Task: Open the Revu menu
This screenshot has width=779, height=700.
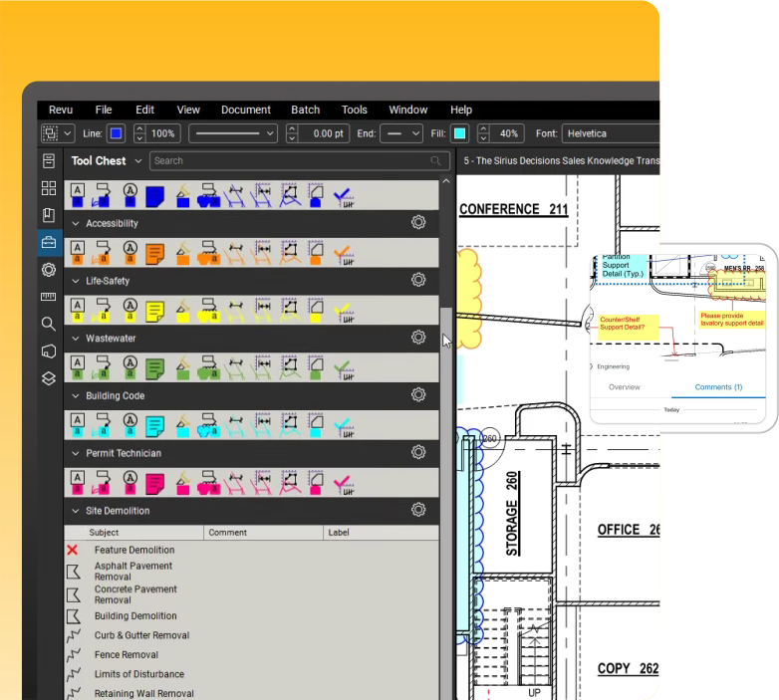Action: click(61, 110)
